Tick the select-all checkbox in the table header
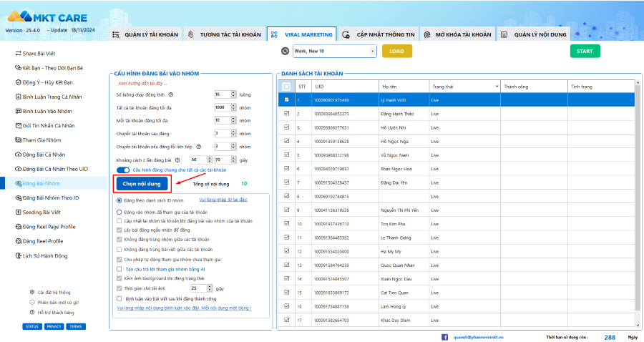Viewport: 644px width, 342px height. pos(287,87)
